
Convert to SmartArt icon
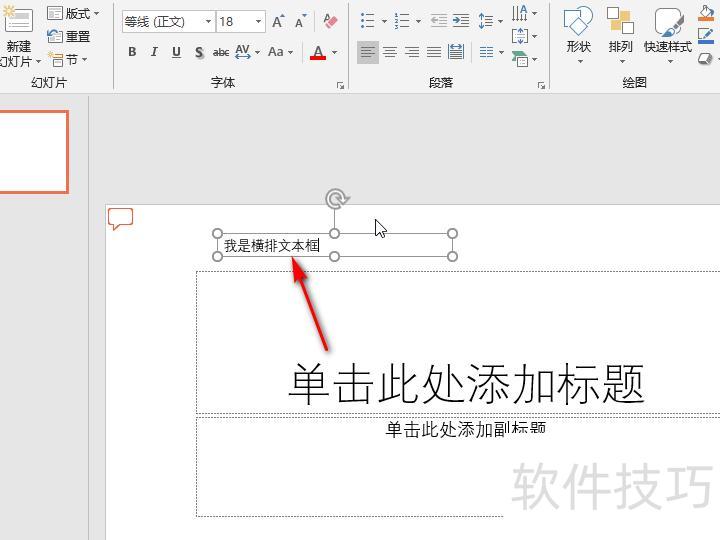coord(523,59)
